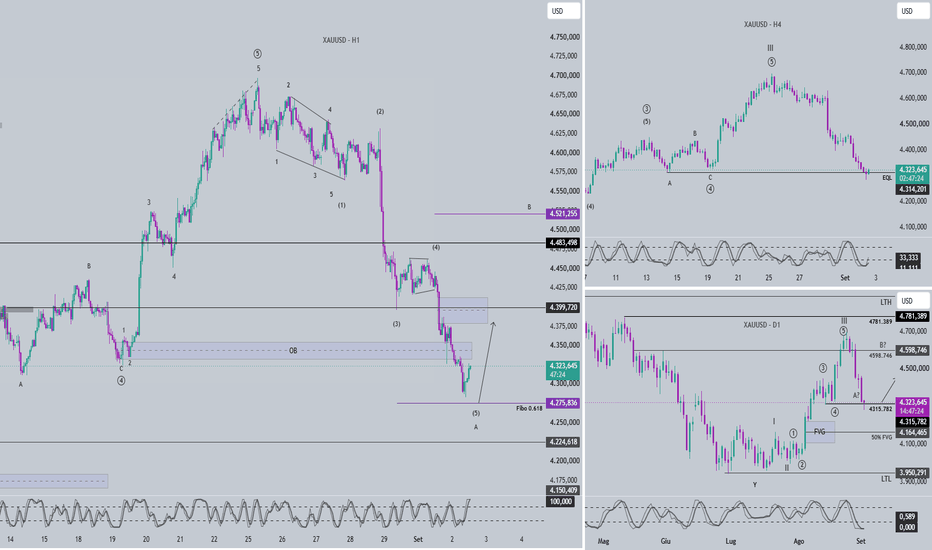Select the circled 5 wave label at H1 top
Image resolution: width=932 pixels, height=550 pixels.
tap(257, 54)
